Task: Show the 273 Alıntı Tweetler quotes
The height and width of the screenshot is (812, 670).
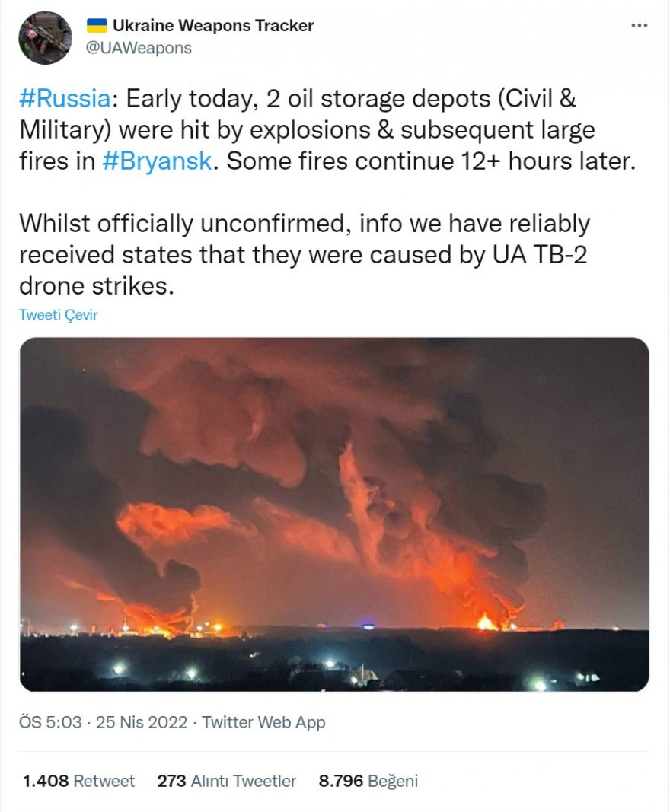Action: tap(226, 781)
